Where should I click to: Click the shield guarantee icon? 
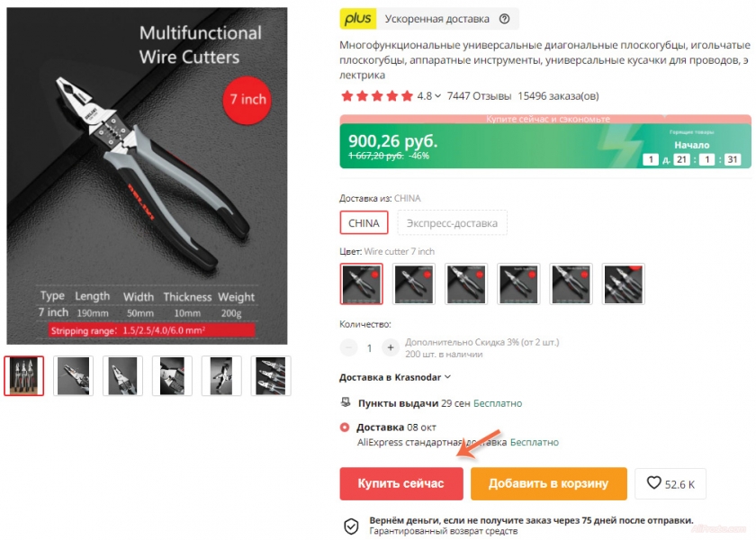(351, 526)
